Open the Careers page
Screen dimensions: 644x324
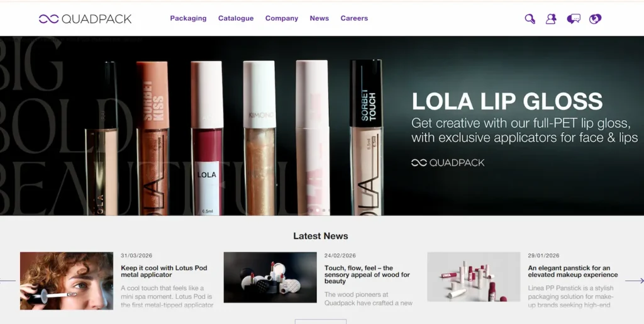pyautogui.click(x=354, y=18)
